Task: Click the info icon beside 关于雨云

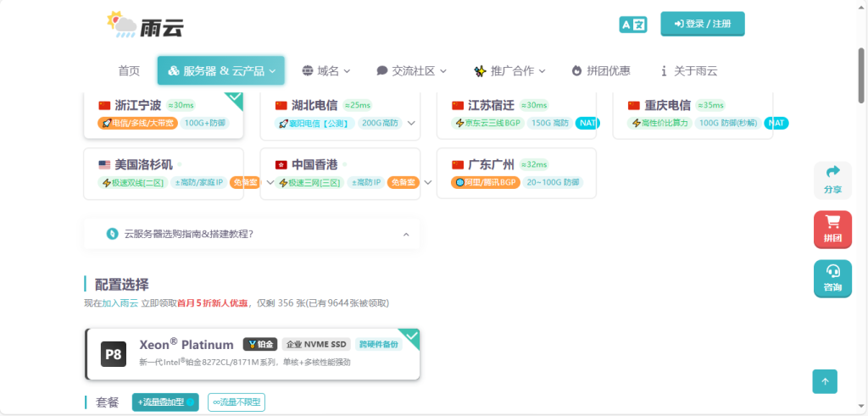Action: [x=664, y=71]
